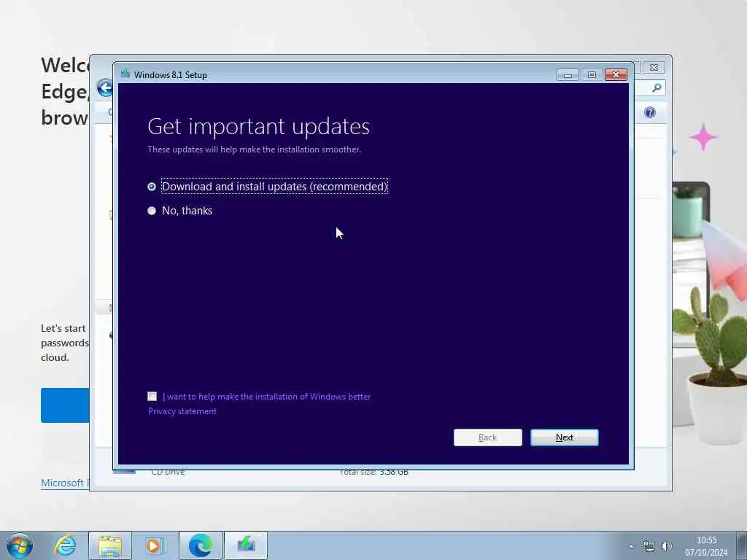The height and width of the screenshot is (560, 747).
Task: Click the Explorer window search magnifier
Action: click(657, 87)
